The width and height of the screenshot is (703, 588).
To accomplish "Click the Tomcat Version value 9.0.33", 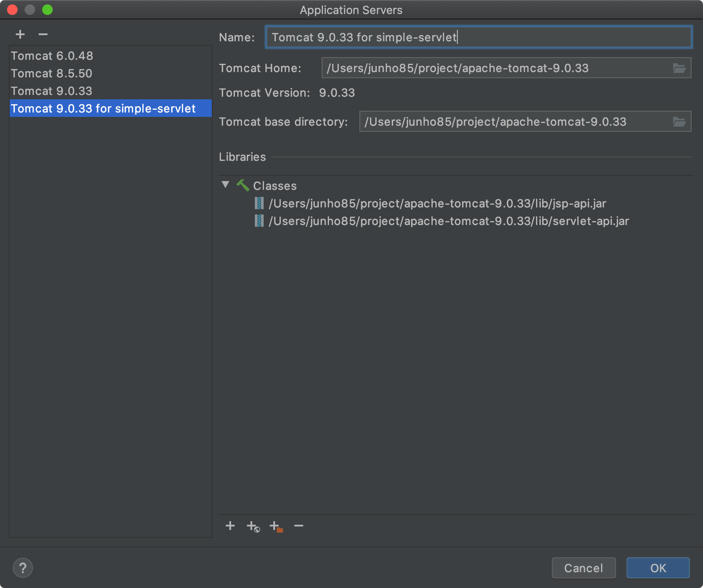I will [337, 93].
